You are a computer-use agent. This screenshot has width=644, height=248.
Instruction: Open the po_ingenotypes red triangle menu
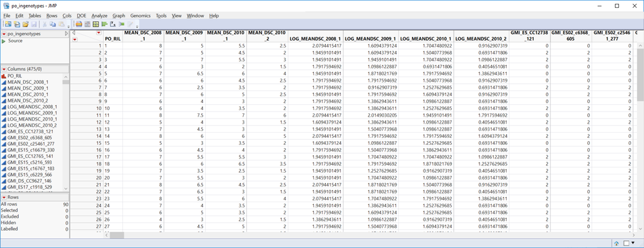pyautogui.click(x=4, y=33)
